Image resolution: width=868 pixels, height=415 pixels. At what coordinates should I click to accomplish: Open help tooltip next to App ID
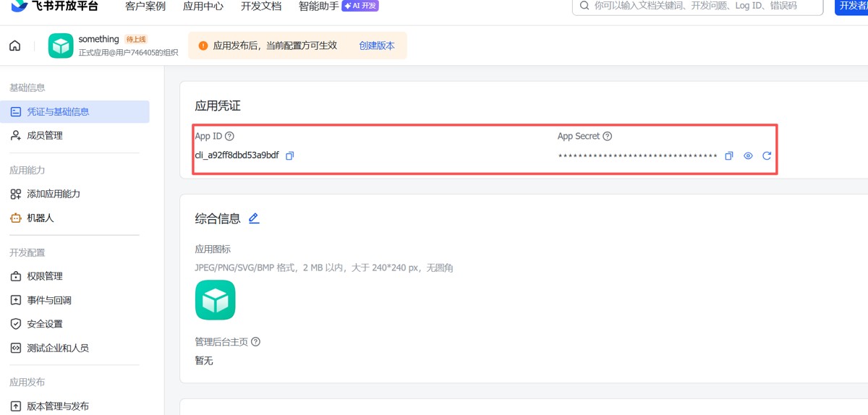230,136
